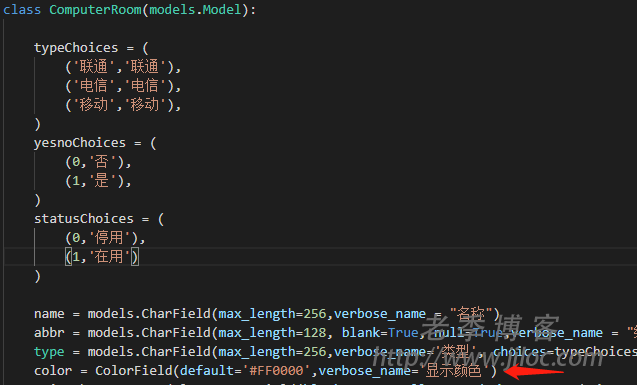Click max_length=128 in abbr line
This screenshot has height=385, width=637.
pyautogui.click(x=272, y=333)
